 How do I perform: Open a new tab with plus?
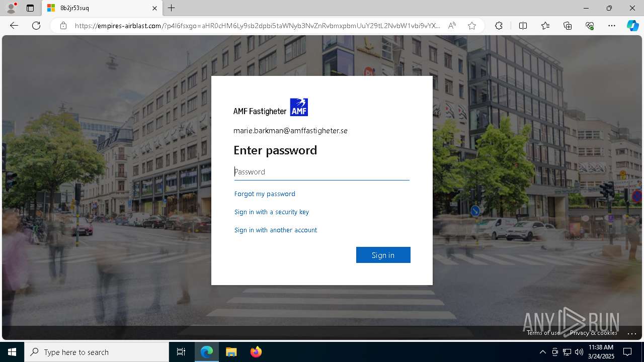[x=172, y=8]
